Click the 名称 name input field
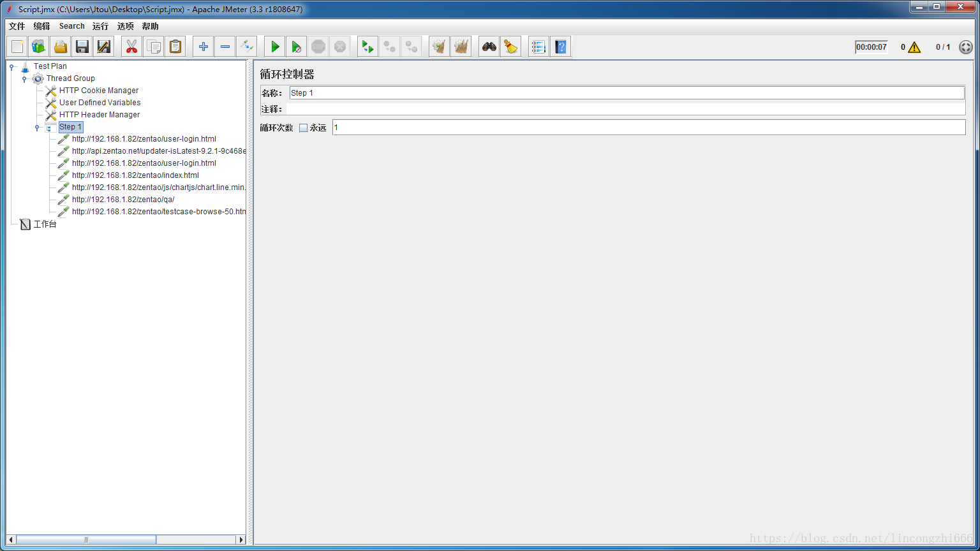980x551 pixels. pyautogui.click(x=627, y=93)
